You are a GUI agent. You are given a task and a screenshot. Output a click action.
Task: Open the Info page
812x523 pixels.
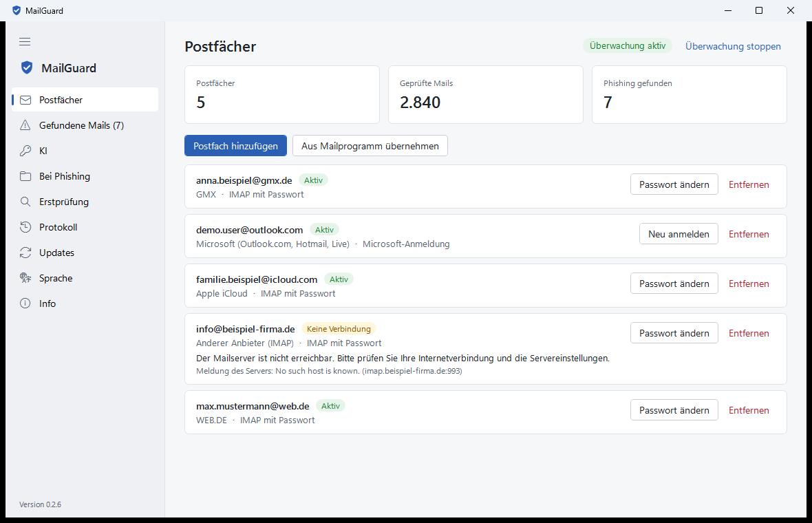[x=85, y=303]
